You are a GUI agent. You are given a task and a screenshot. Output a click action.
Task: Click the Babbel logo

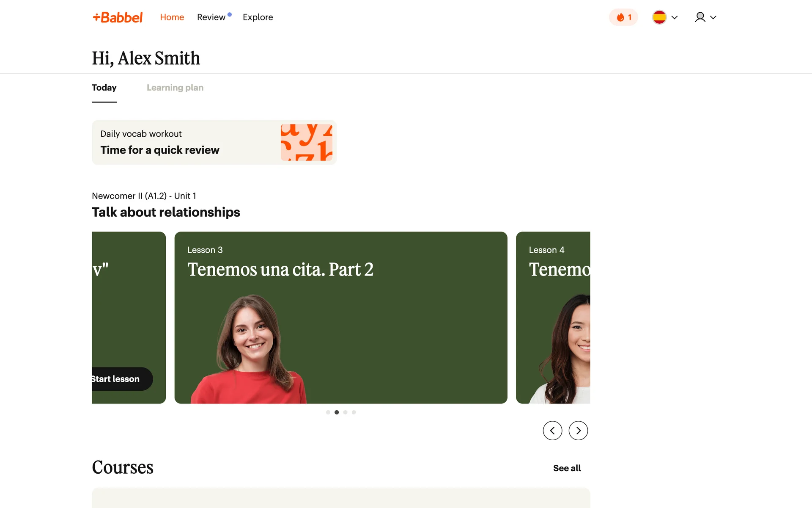click(118, 17)
